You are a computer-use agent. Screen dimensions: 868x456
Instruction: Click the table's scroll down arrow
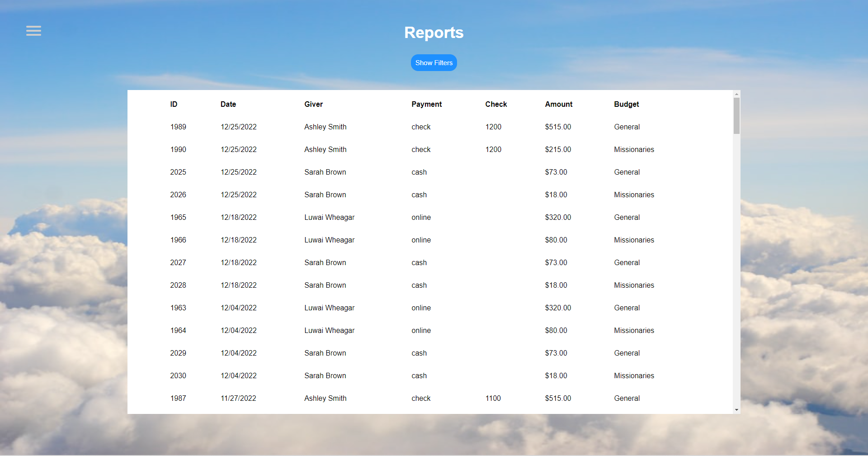point(736,410)
